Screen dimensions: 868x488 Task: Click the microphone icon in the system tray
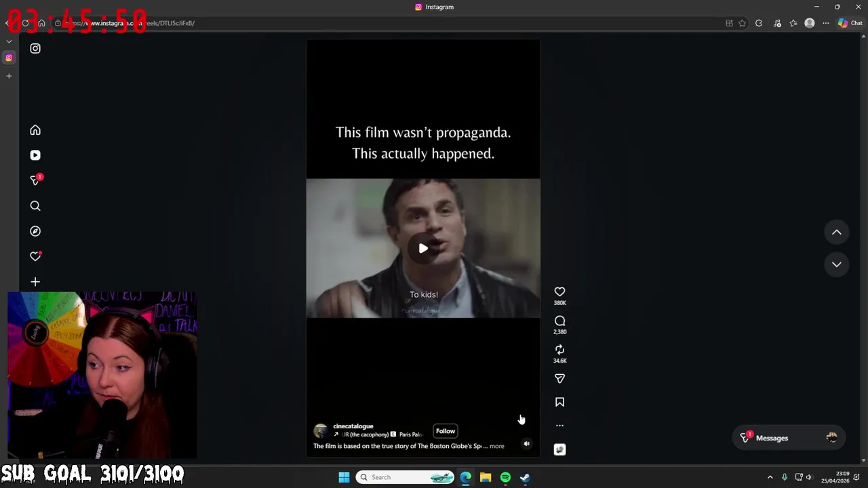[785, 477]
